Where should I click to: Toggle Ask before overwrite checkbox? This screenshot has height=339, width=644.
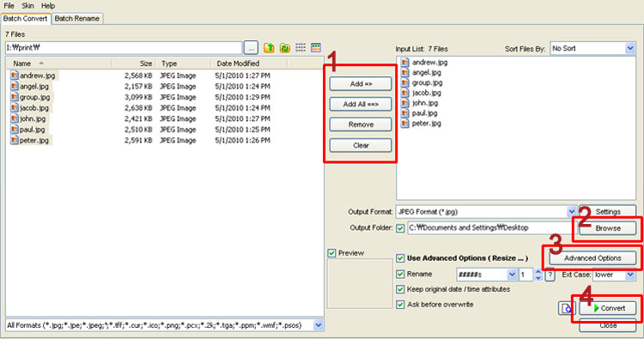400,305
